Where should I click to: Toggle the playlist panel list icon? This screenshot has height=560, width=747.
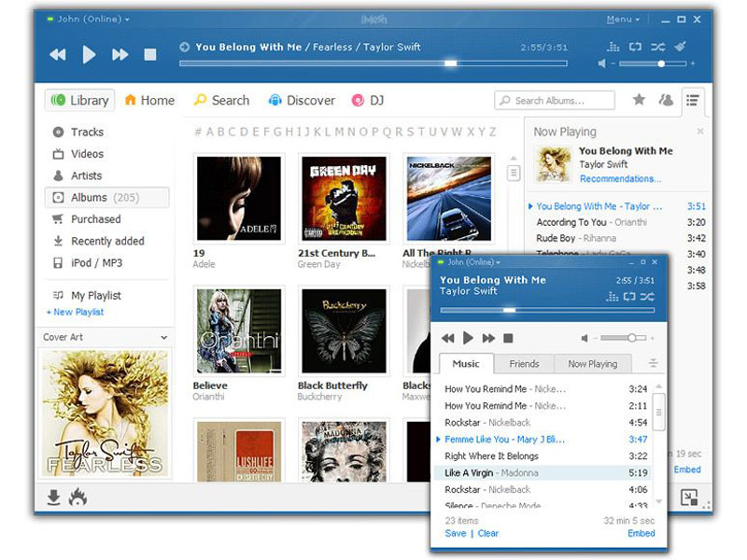(x=692, y=100)
